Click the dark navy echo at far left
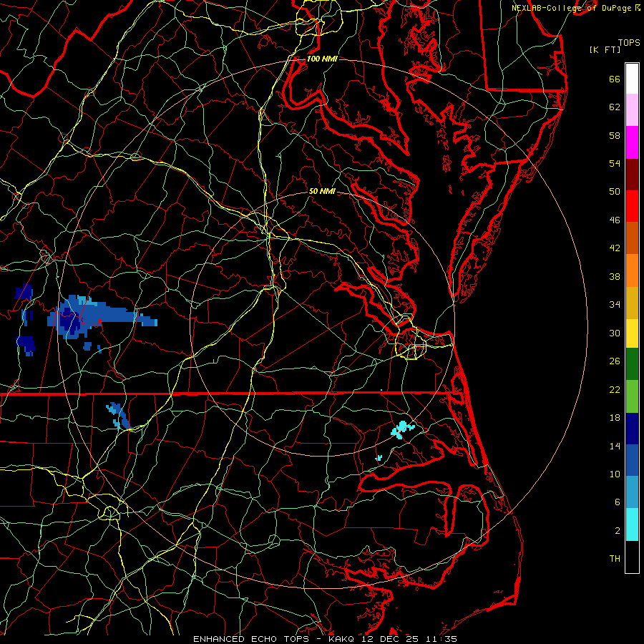 24,292
